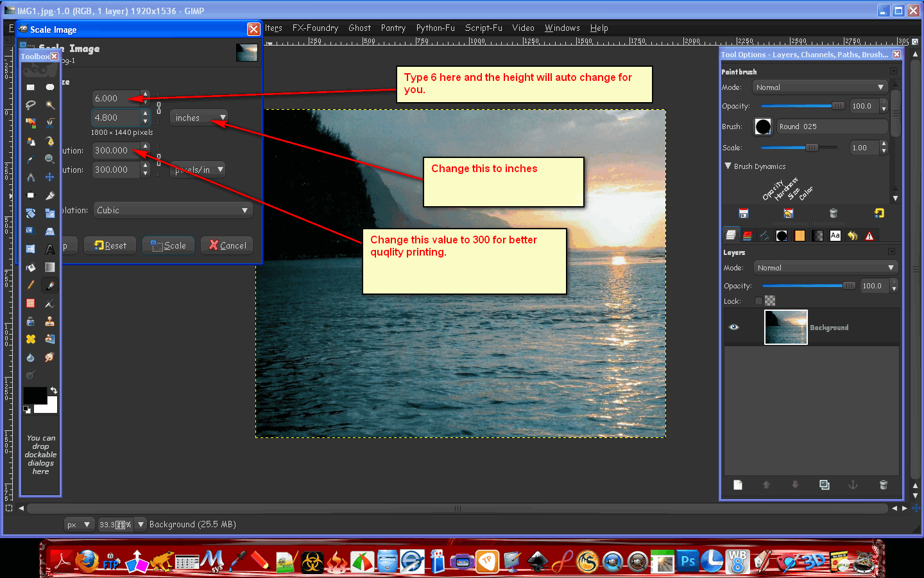This screenshot has width=924, height=578.
Task: Select the Text tool letter A
Action: tap(49, 249)
